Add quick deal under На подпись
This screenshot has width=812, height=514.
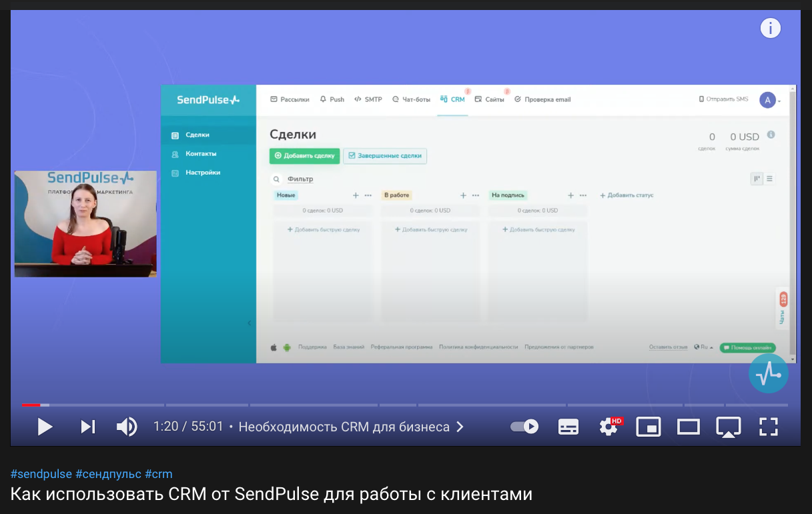tap(538, 229)
